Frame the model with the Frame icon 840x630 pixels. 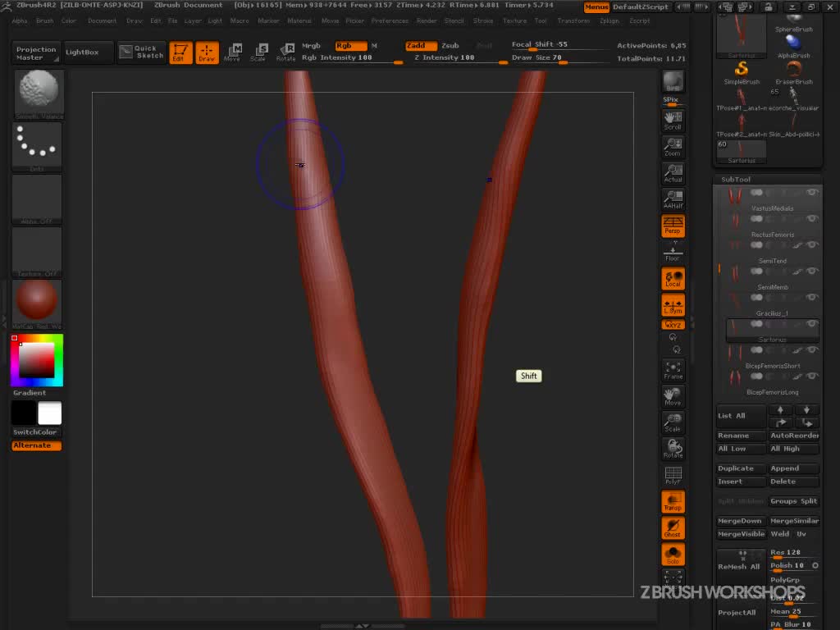click(673, 370)
